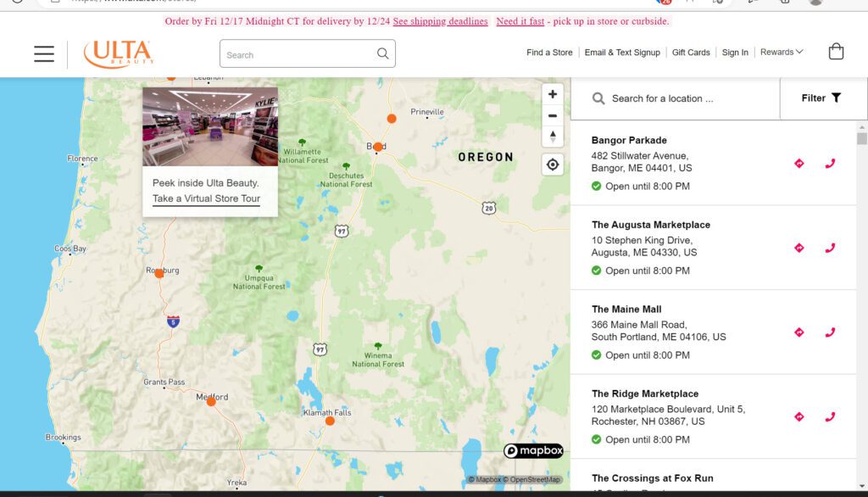Click the Coos Bay map label
Viewport: 868px width, 497px height.
click(x=70, y=248)
